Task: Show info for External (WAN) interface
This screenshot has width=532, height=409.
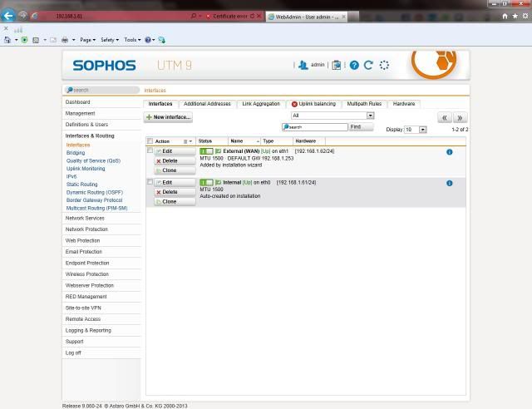Action: coord(449,152)
